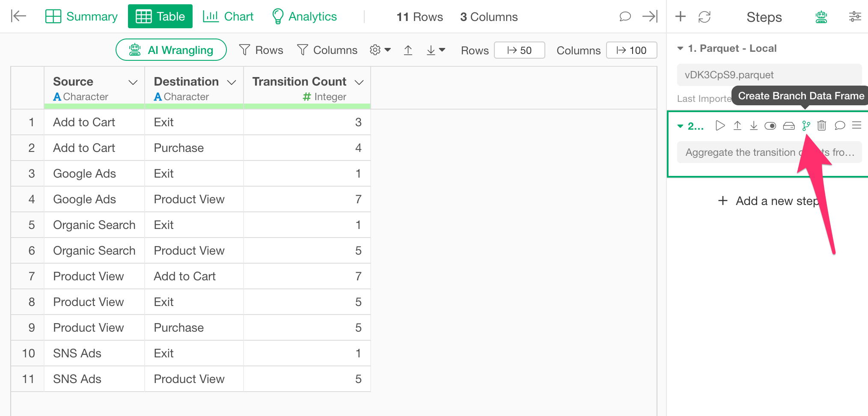Collapse the 1. Parquet - Local step

(x=680, y=48)
